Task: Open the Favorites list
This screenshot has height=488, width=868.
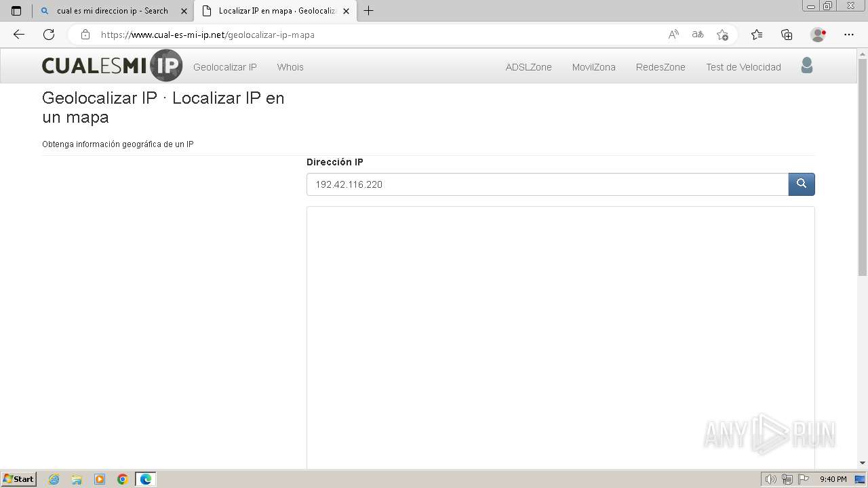Action: (757, 35)
